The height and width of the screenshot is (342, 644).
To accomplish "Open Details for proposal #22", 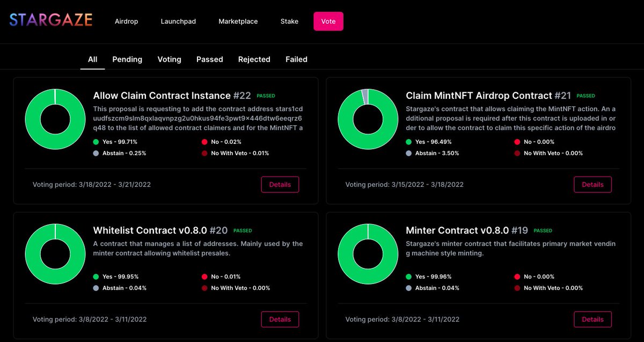I will coord(280,184).
